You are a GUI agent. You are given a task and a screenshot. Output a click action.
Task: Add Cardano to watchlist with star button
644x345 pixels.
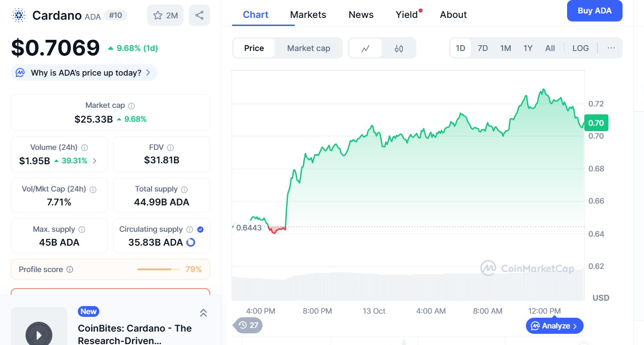165,15
